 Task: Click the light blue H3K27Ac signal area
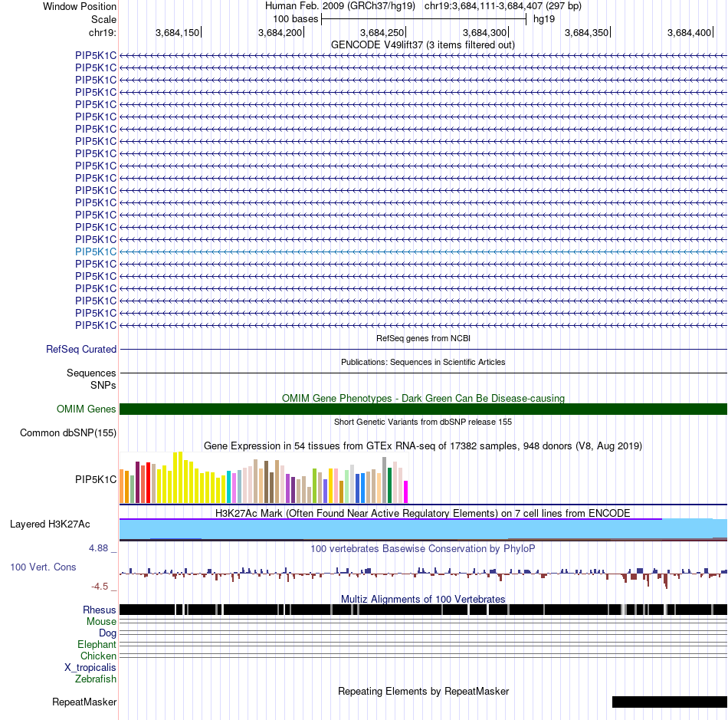[x=423, y=529]
